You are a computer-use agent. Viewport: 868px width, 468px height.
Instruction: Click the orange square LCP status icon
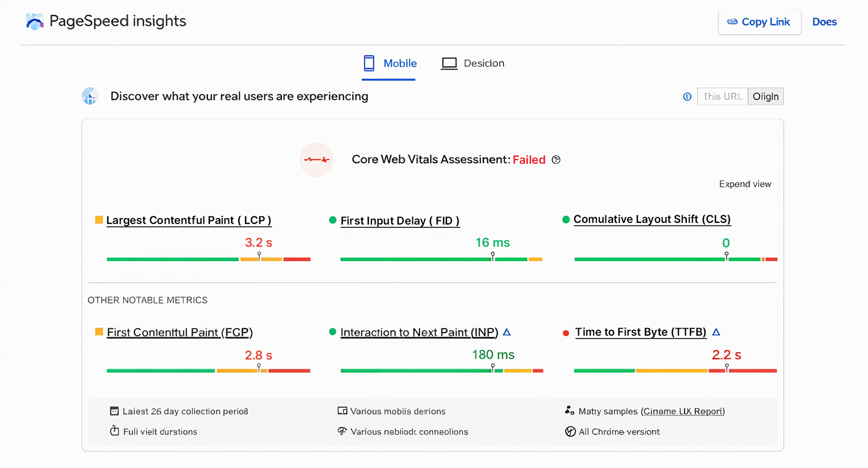tap(99, 220)
